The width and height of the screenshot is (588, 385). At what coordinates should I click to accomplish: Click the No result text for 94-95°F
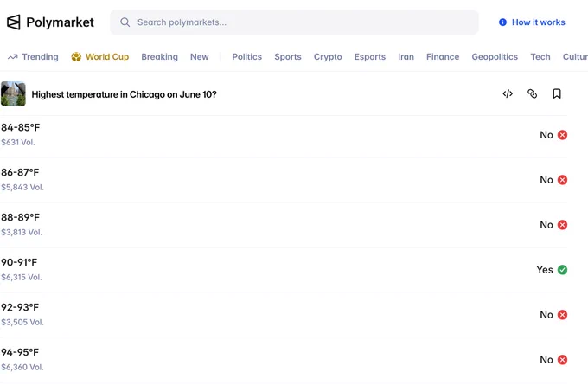[x=546, y=360]
